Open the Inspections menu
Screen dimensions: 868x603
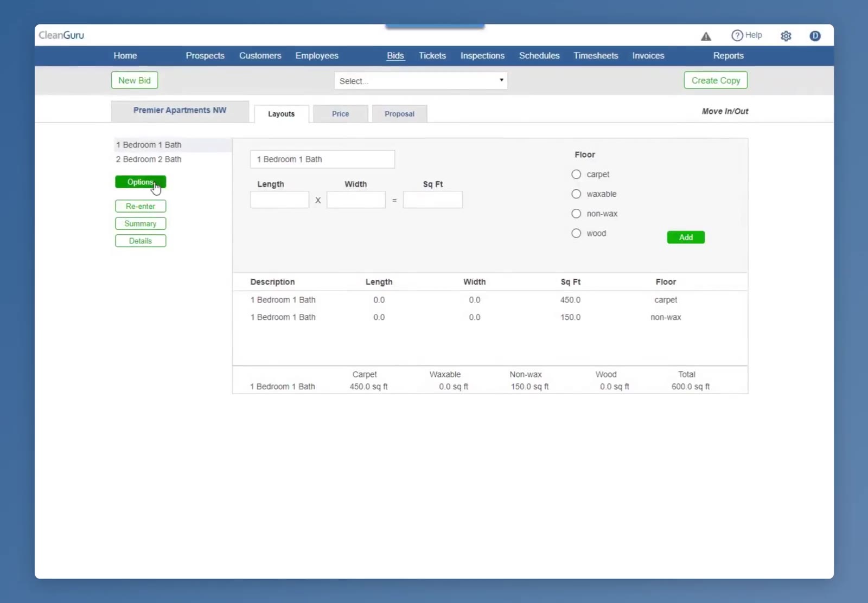[x=482, y=56]
